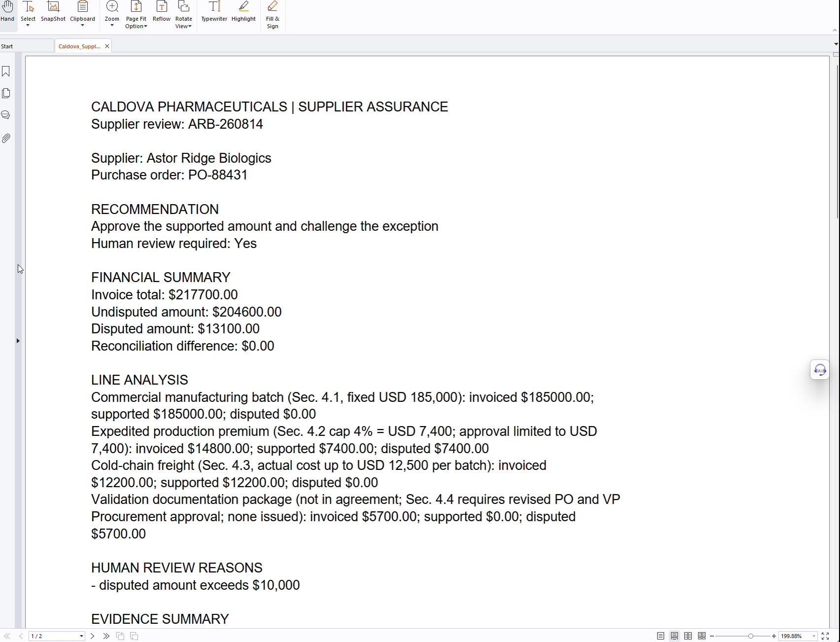Expand the left navigation panel arrow
This screenshot has width=840, height=642.
(18, 341)
